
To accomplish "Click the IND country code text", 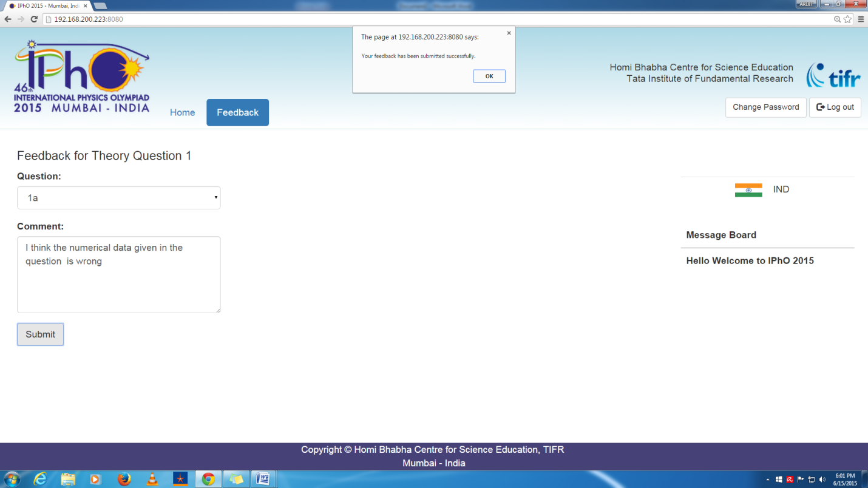I will pos(781,189).
